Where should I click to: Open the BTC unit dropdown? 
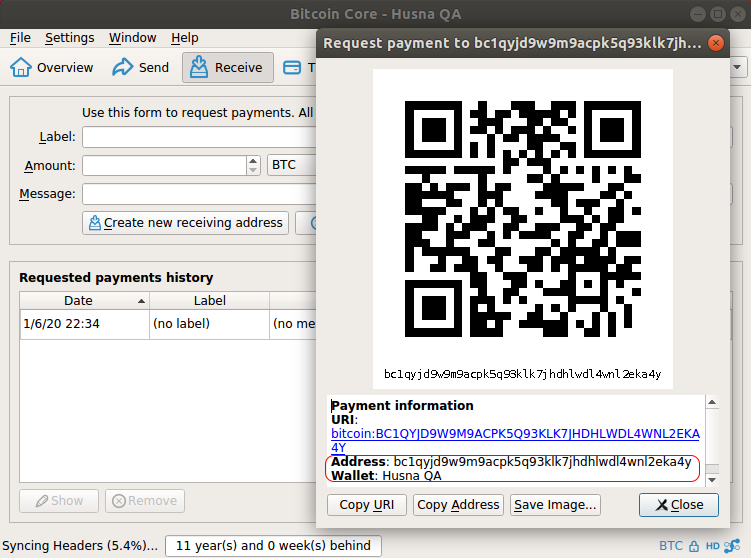pyautogui.click(x=291, y=165)
